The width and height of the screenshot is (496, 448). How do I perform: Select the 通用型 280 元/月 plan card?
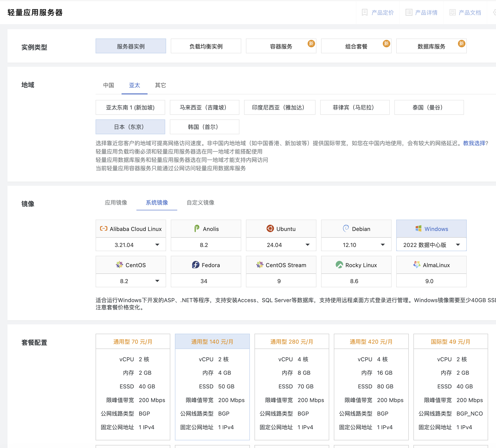click(291, 342)
